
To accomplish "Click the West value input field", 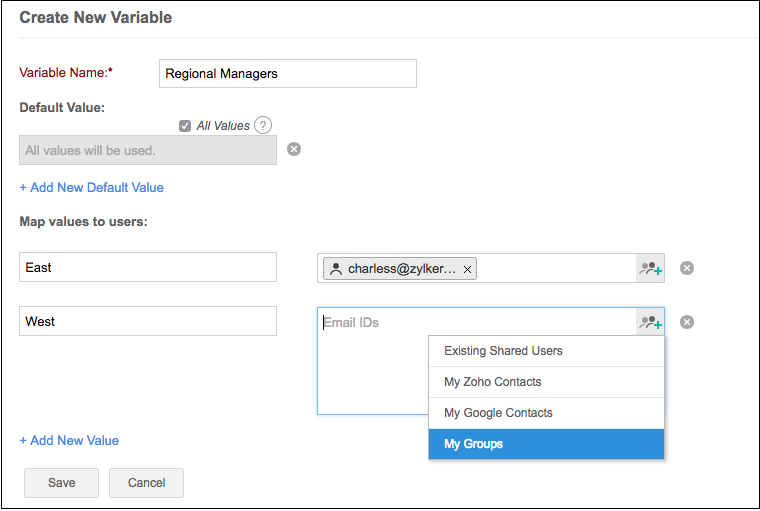I will pyautogui.click(x=148, y=321).
